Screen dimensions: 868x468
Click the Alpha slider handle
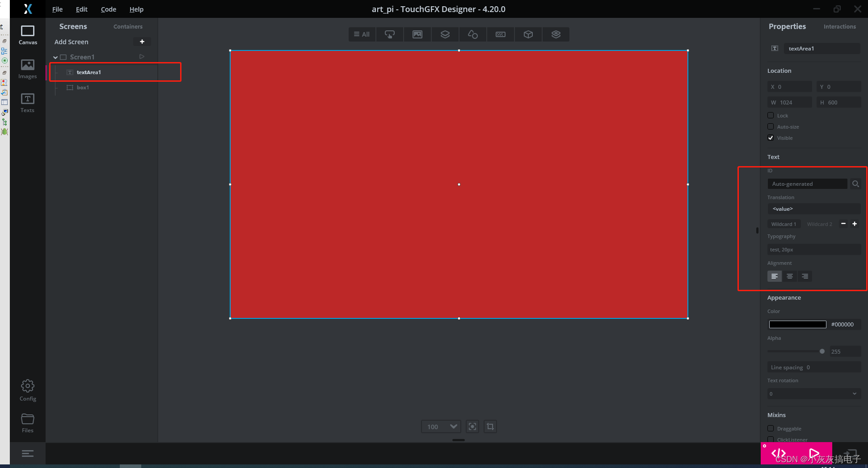pyautogui.click(x=822, y=351)
